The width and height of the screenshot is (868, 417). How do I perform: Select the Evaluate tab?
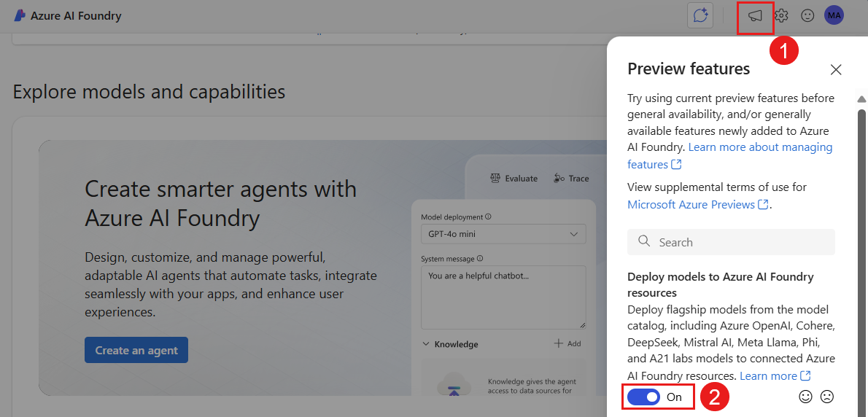coord(514,178)
